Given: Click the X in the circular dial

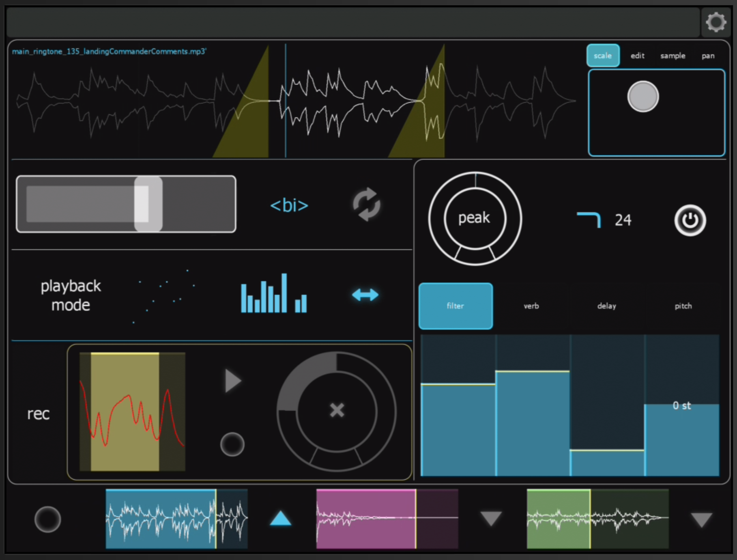Looking at the screenshot, I should [x=337, y=410].
